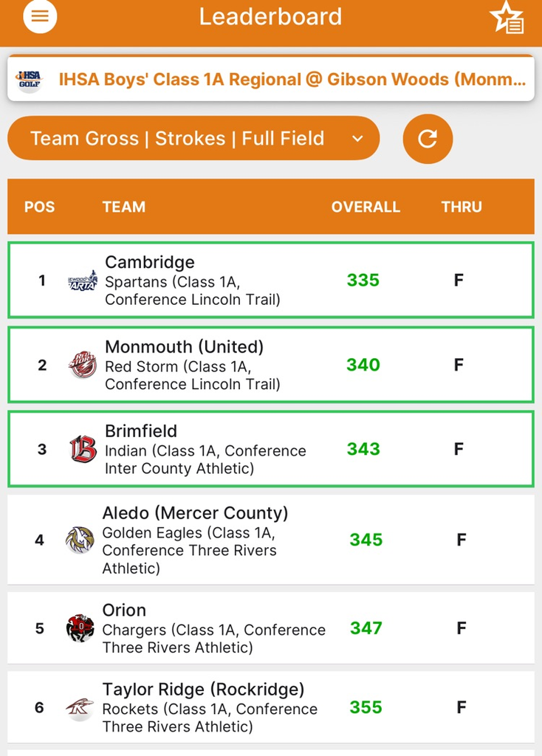Select the OVERALL column header

[366, 207]
